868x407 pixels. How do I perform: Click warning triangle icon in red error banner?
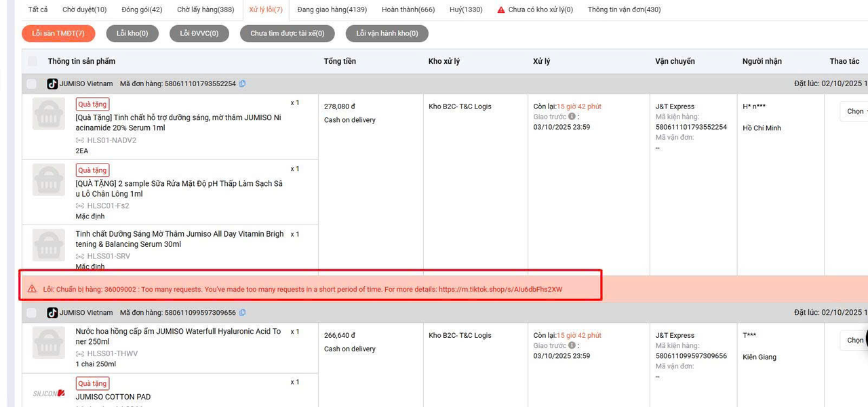[x=32, y=289]
